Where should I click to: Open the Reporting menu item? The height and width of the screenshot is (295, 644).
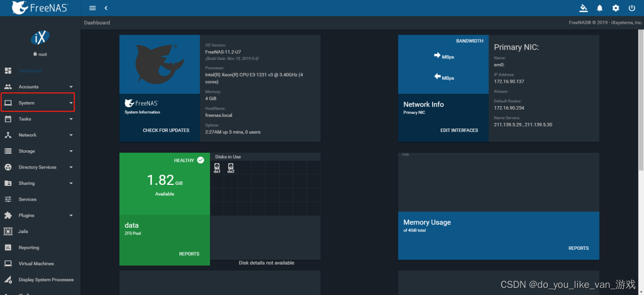(40, 247)
